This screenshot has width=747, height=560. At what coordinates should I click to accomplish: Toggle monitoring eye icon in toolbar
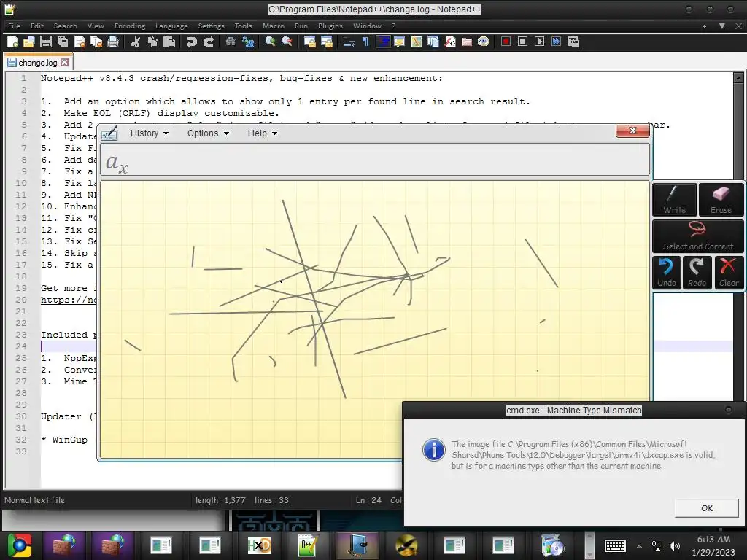pos(484,42)
